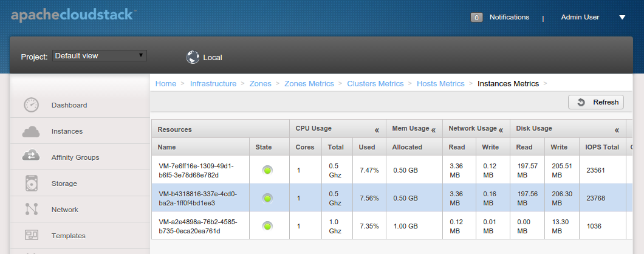Open the Storage section

pyautogui.click(x=80, y=184)
